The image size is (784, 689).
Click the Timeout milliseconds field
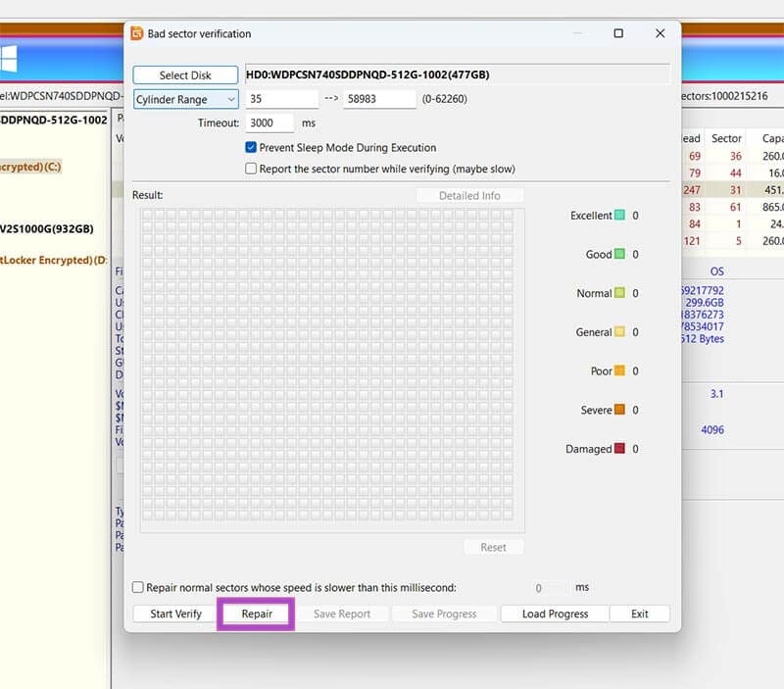(269, 123)
